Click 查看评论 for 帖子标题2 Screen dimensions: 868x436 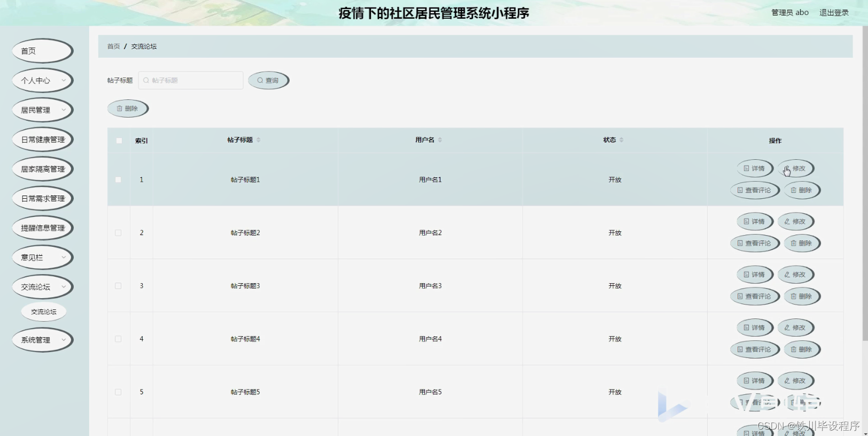point(755,243)
